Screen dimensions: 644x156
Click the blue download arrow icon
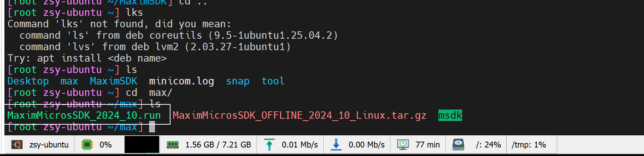coord(336,145)
